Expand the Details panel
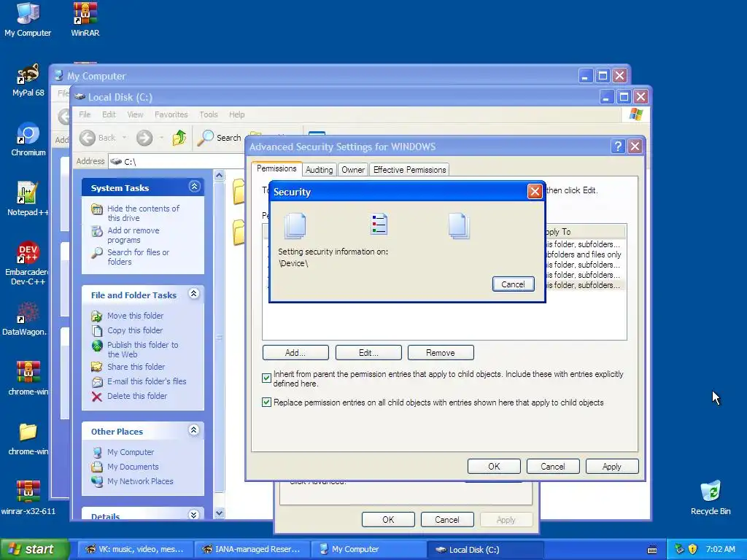 [193, 515]
